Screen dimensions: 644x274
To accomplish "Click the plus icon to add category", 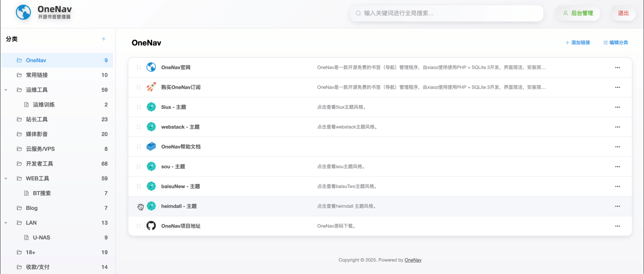I will pos(104,39).
